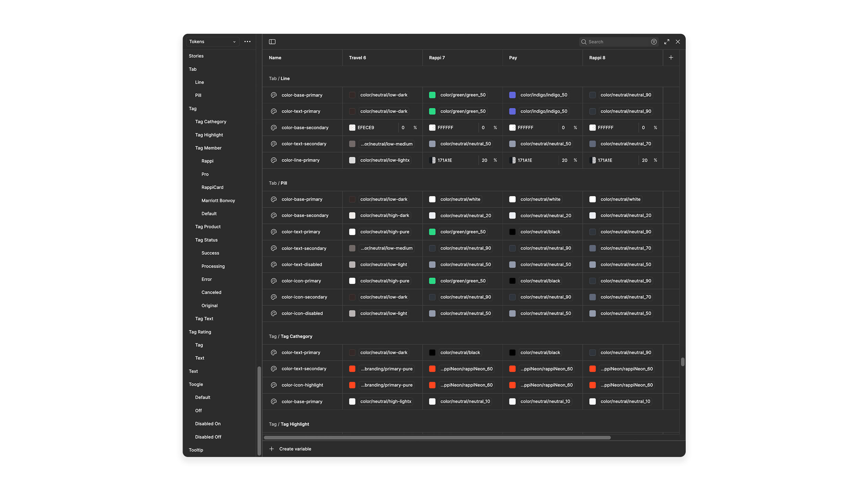Add new mode column with plus icon
The image size is (868, 495).
pos(671,57)
